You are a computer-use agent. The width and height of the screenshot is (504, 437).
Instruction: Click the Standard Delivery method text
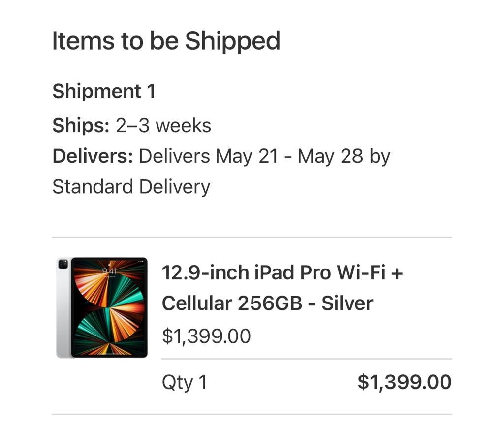(x=131, y=187)
